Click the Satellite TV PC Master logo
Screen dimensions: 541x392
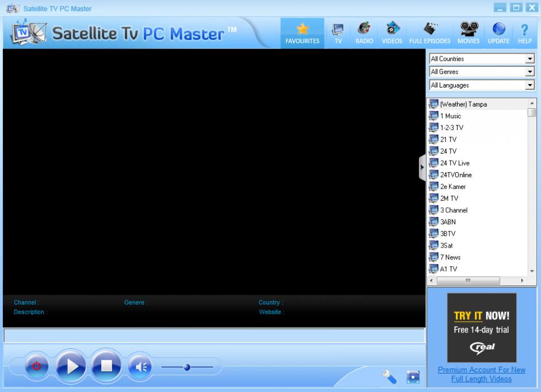point(124,33)
